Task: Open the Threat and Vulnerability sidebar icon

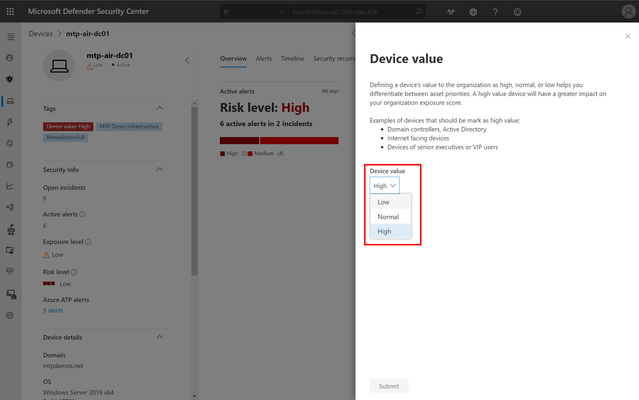Action: (x=11, y=229)
